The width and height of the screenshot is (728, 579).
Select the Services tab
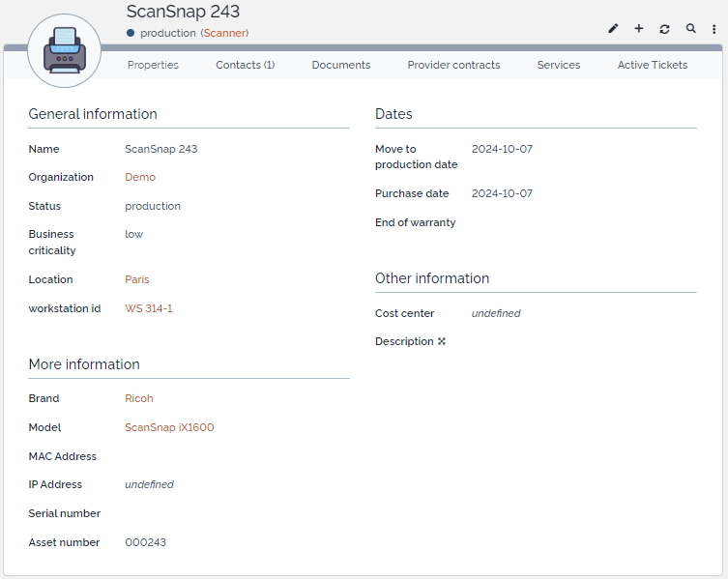click(x=559, y=65)
